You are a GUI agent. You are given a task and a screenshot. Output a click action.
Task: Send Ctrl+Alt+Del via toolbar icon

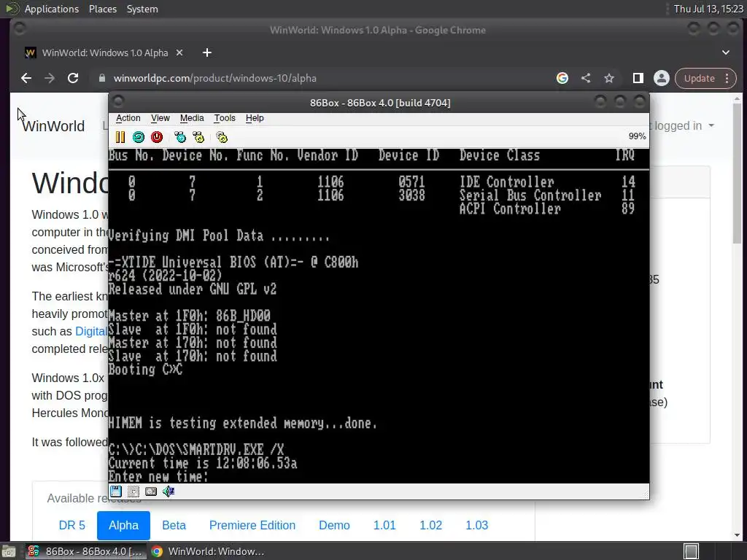180,138
